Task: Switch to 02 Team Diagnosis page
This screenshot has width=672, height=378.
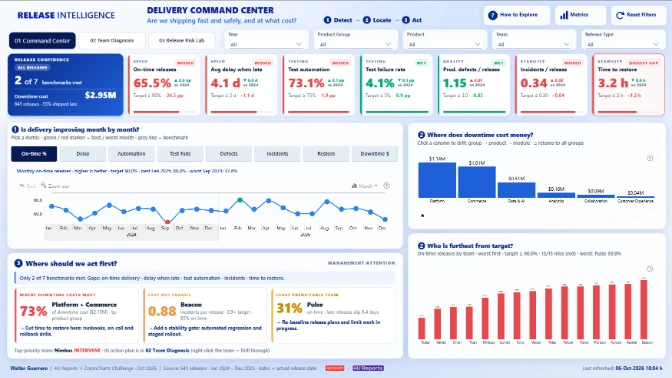Action: tap(112, 41)
